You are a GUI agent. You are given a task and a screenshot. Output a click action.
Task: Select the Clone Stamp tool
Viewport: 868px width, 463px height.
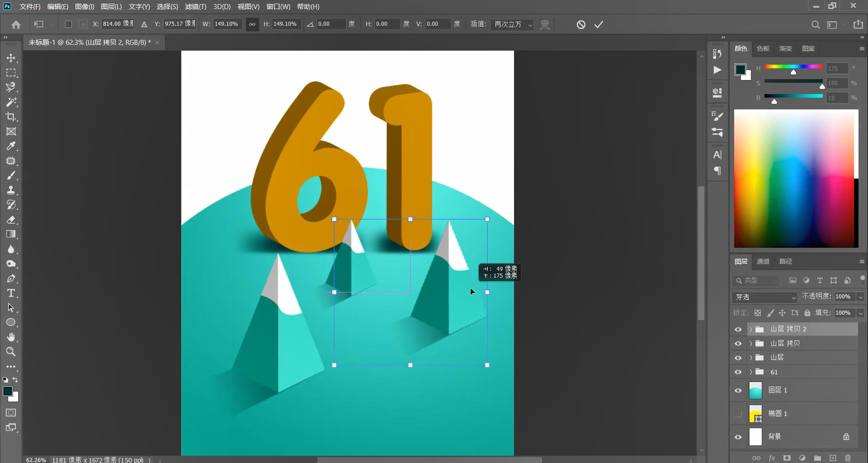click(11, 190)
